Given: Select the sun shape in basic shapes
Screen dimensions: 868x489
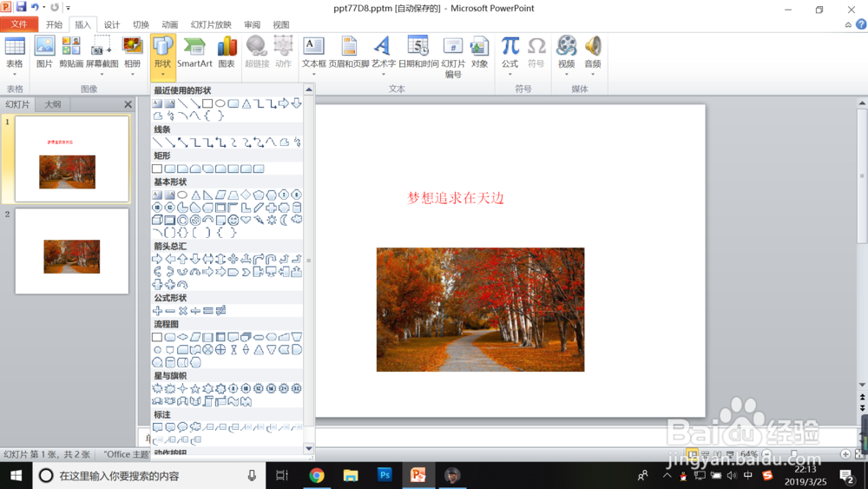Looking at the screenshot, I should coord(271,221).
